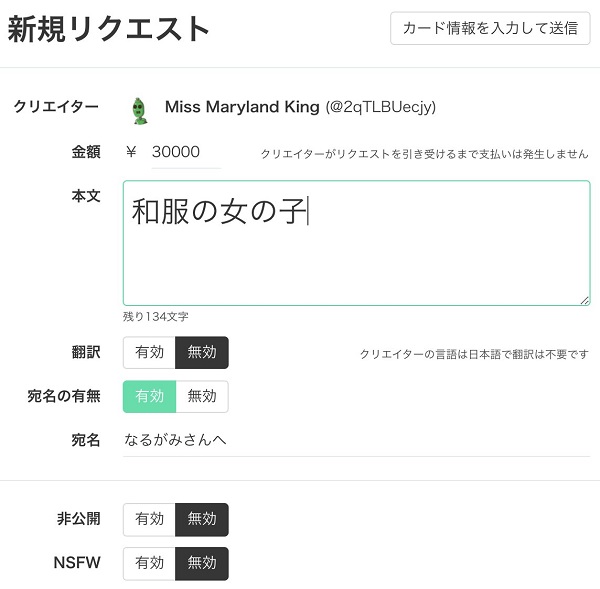Click the yen currency symbol
Viewport: 600px width, 589px height.
(131, 152)
